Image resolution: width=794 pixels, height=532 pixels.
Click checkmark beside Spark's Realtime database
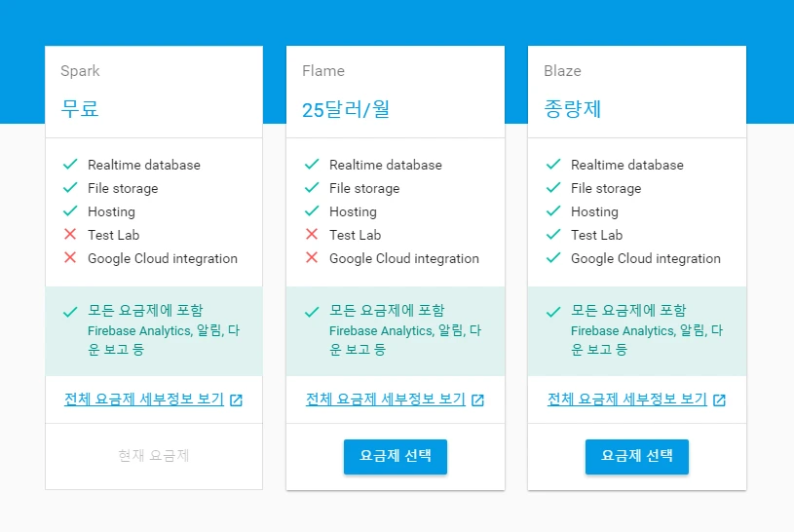pyautogui.click(x=70, y=165)
